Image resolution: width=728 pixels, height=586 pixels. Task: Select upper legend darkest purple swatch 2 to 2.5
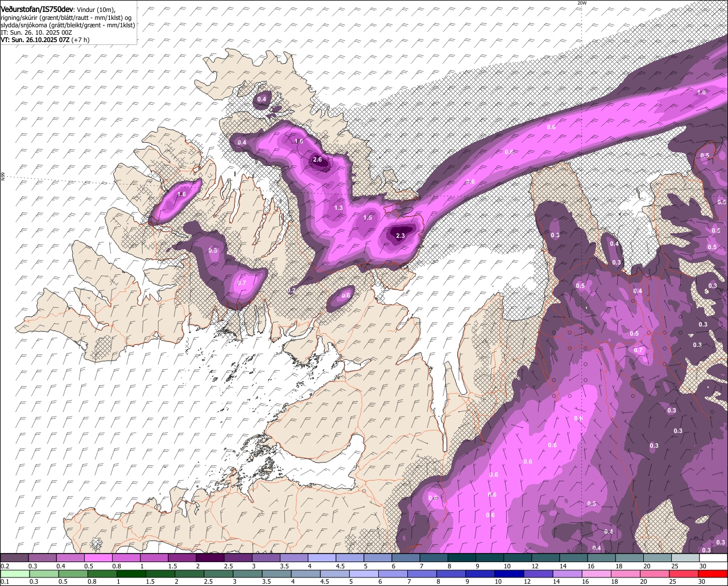(210, 558)
